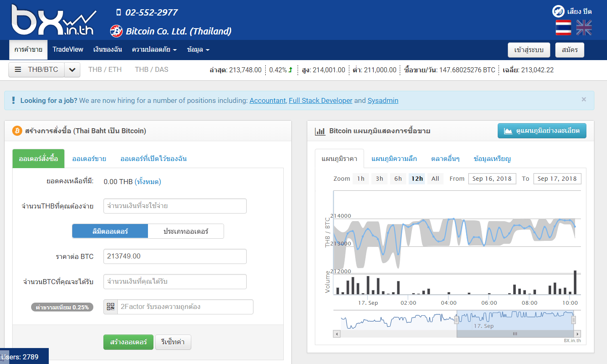The height and width of the screenshot is (364, 607).
Task: Click the ทั้งหมด use-all balance link
Action: 148,182
